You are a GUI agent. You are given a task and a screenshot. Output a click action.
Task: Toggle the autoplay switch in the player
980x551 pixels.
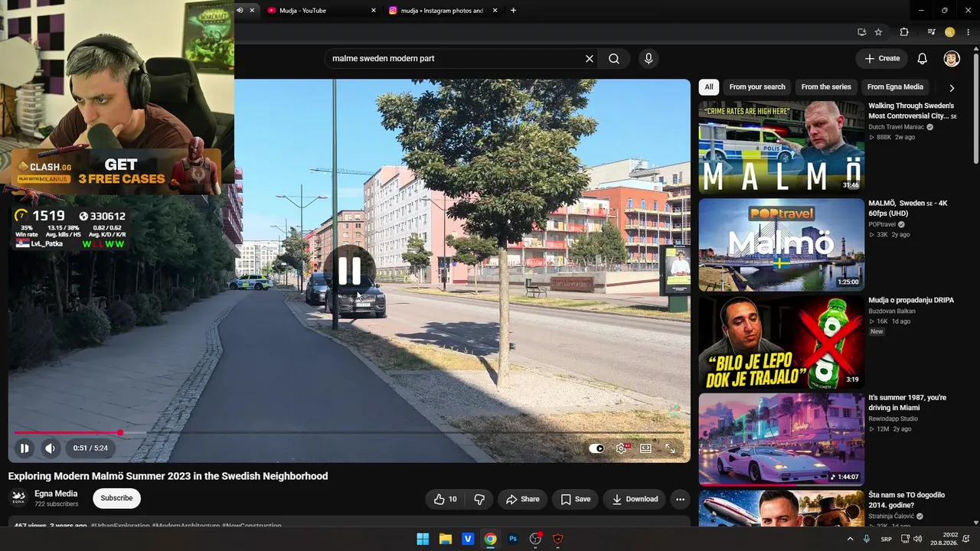596,448
